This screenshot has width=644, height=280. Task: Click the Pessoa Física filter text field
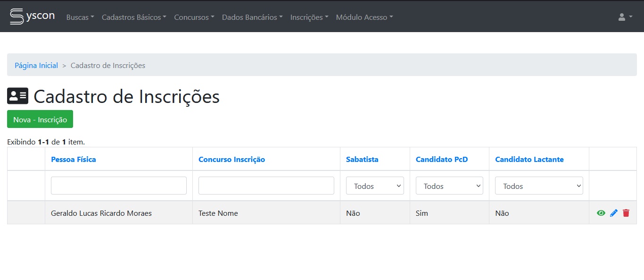119,186
